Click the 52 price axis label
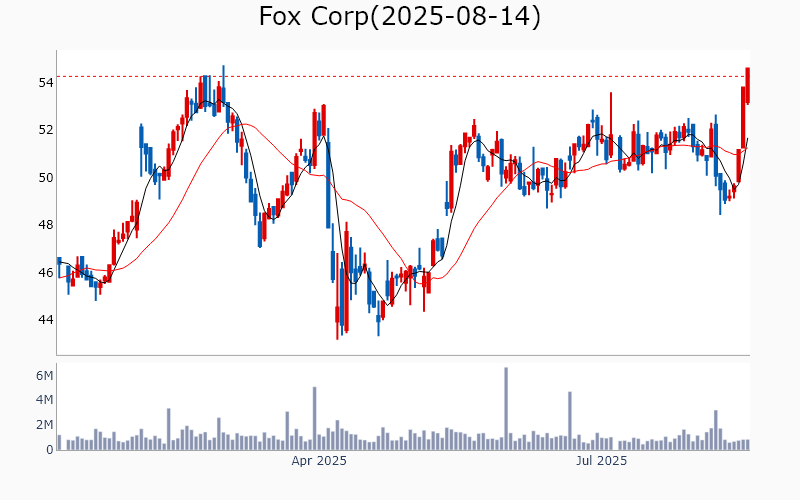 [46, 130]
